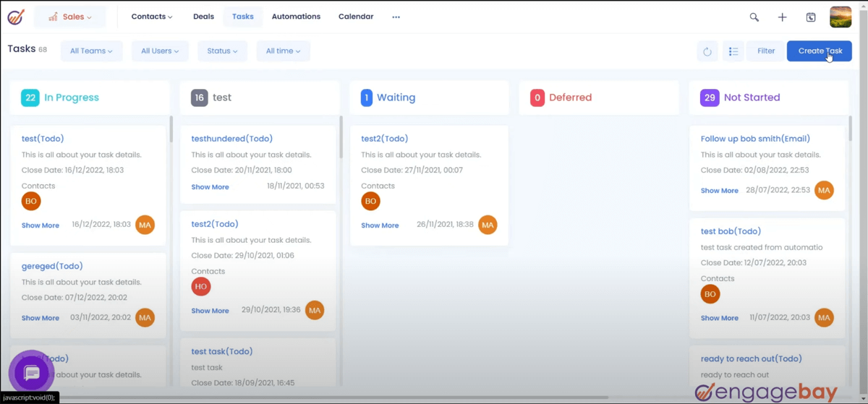This screenshot has width=868, height=404.
Task: Switch to list view icon
Action: [x=733, y=51]
